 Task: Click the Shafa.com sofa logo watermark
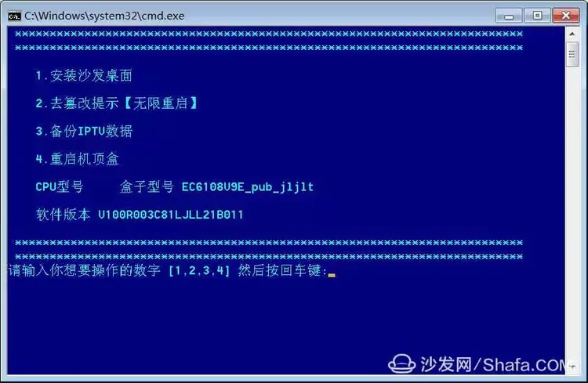point(401,363)
